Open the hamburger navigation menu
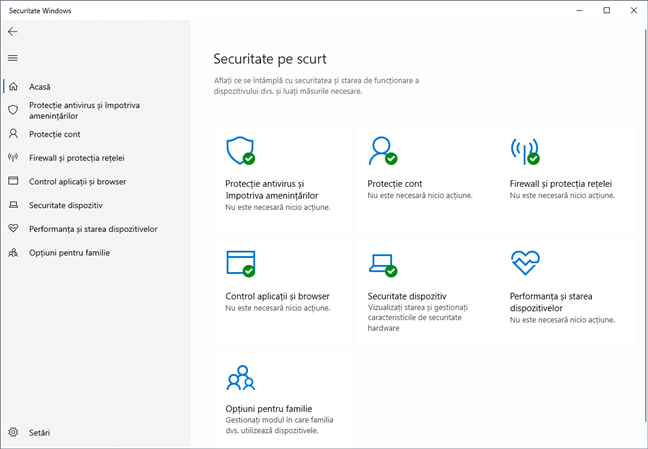 [x=13, y=58]
